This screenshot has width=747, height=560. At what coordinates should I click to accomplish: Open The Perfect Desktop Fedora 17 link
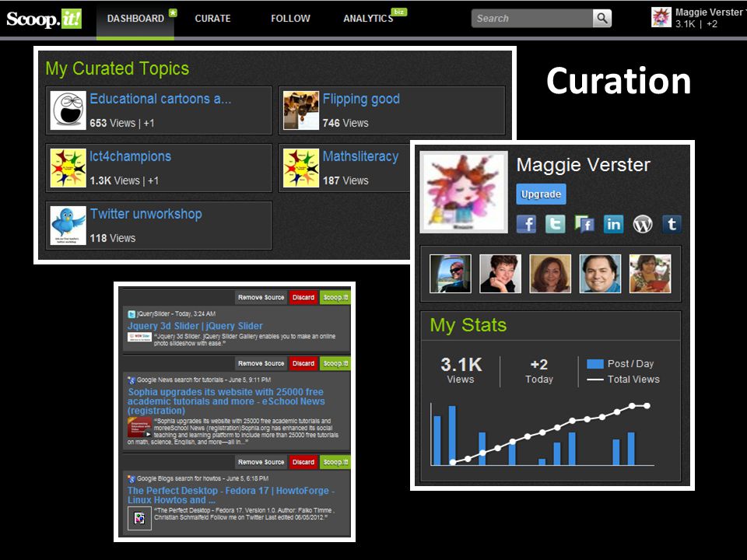coord(231,495)
